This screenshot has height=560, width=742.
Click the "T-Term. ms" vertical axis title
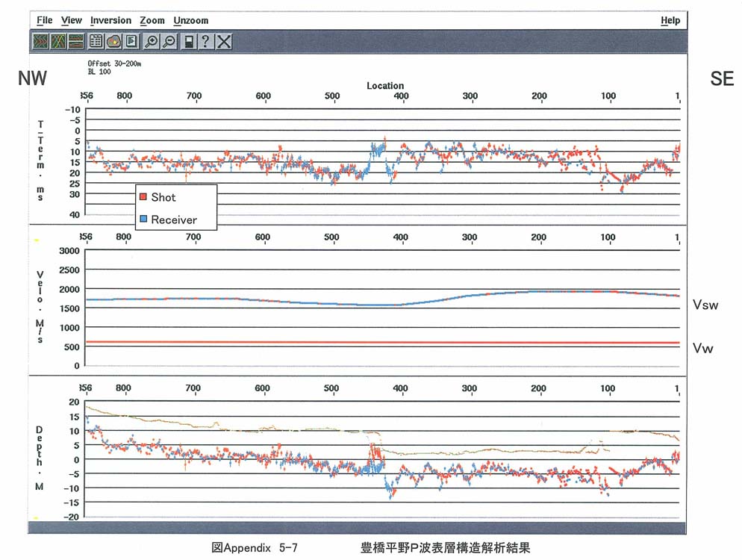(x=40, y=161)
